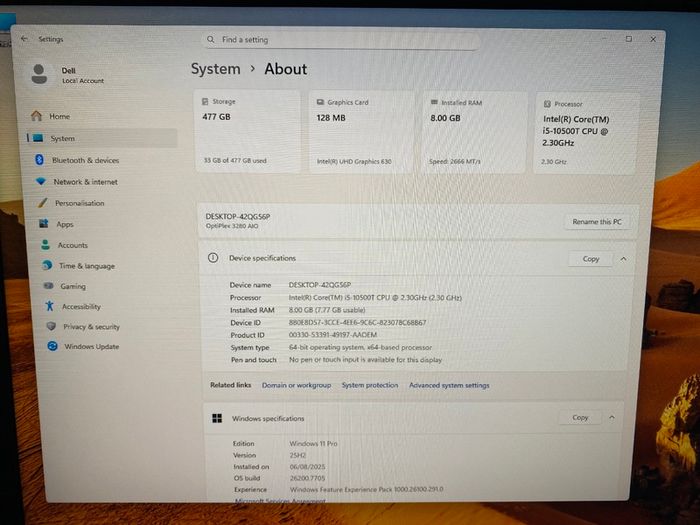Click Product ID 00330-53391-49197-AAOEM

pyautogui.click(x=333, y=334)
